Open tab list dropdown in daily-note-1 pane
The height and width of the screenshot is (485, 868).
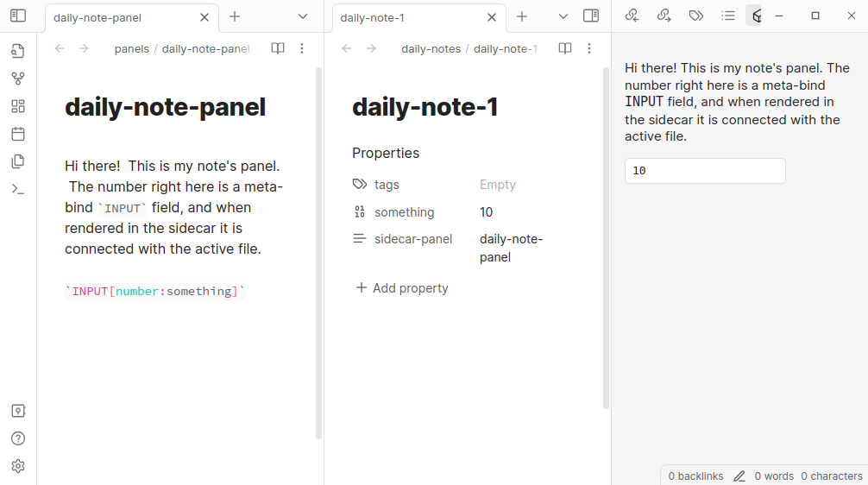pos(563,16)
